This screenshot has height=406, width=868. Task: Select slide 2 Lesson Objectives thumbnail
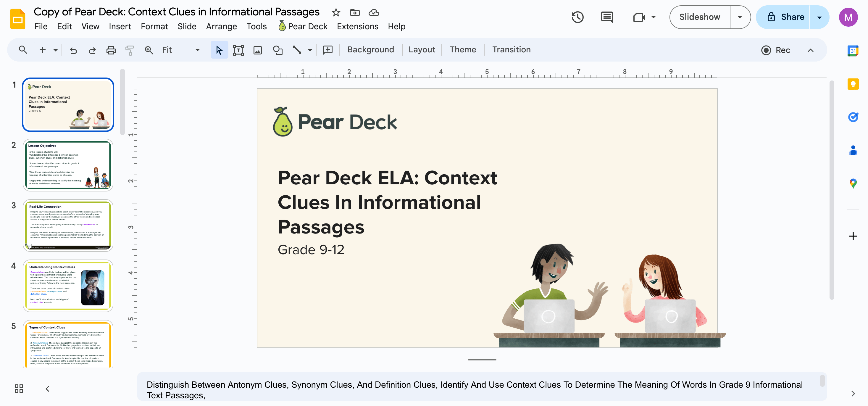(x=68, y=165)
